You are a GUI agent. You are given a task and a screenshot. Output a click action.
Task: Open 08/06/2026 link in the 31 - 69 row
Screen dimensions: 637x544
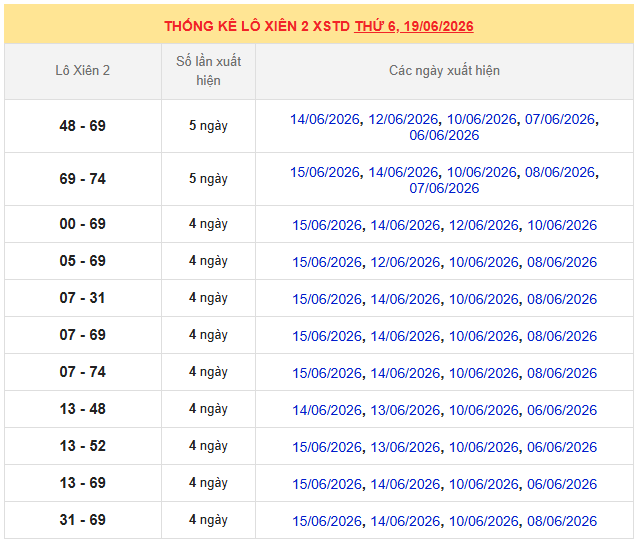point(562,521)
